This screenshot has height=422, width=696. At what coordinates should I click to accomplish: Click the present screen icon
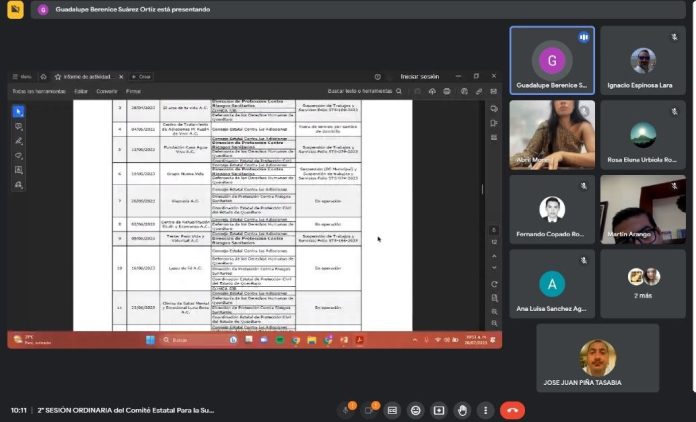tap(438, 410)
